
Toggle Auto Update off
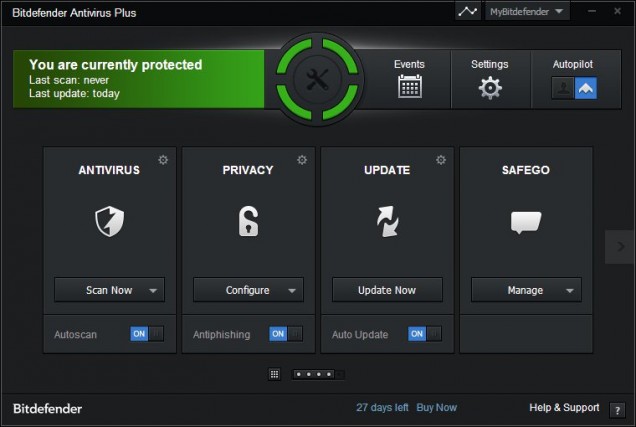click(425, 334)
